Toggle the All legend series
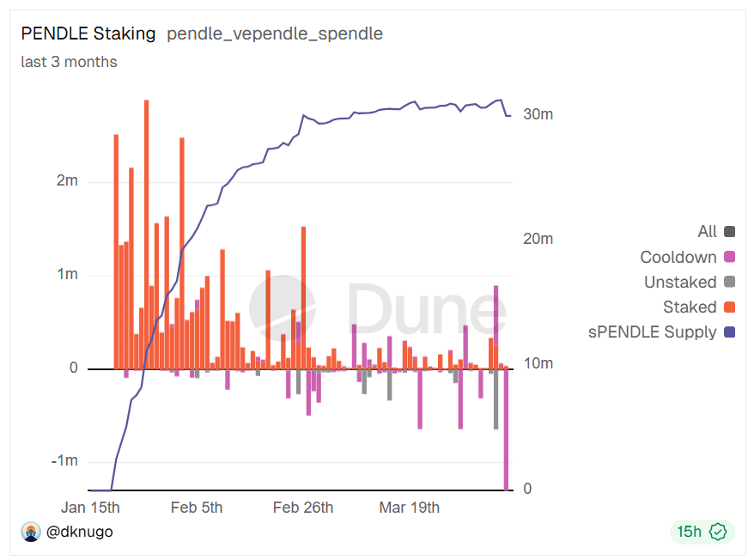 point(707,232)
